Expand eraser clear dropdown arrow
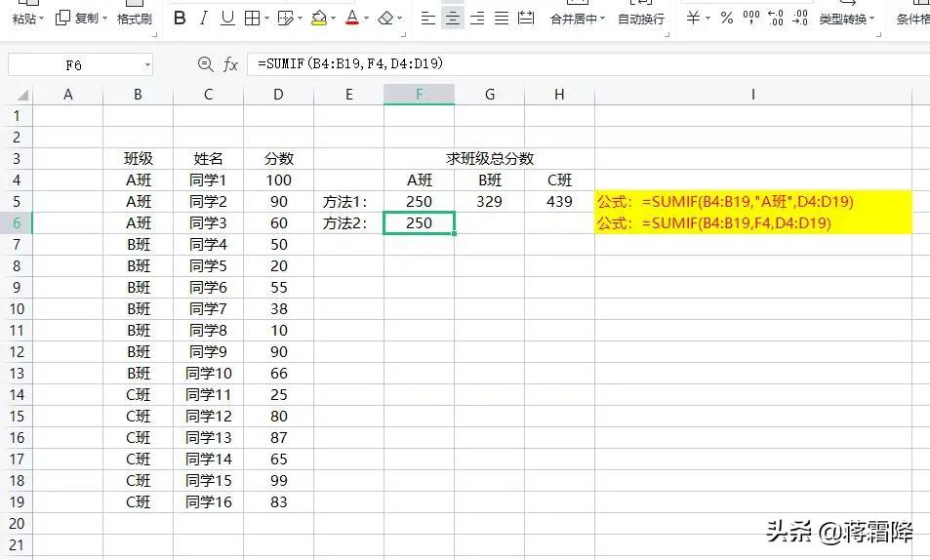Viewport: 930px width, 560px height. tap(400, 19)
